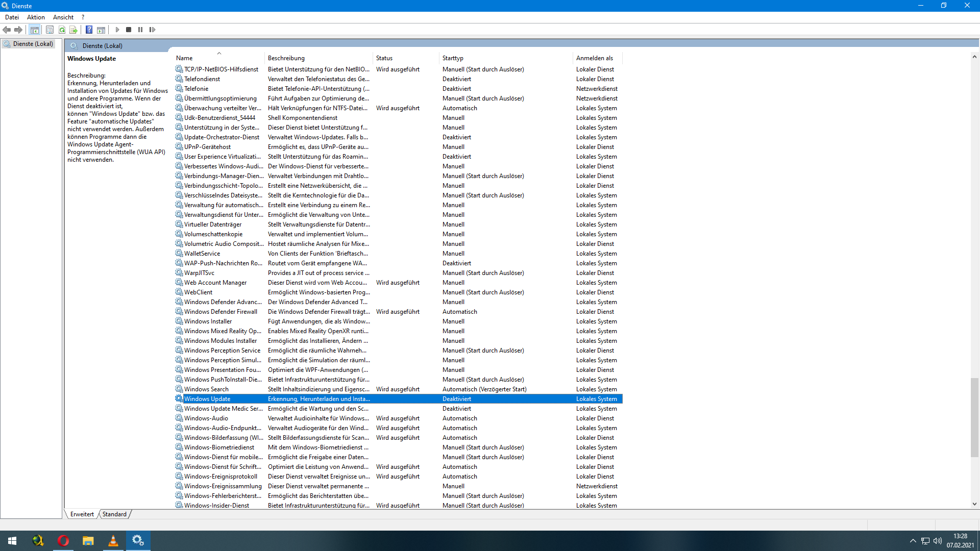Image resolution: width=980 pixels, height=551 pixels.
Task: Toggle the action pane show/hide button
Action: 101,30
